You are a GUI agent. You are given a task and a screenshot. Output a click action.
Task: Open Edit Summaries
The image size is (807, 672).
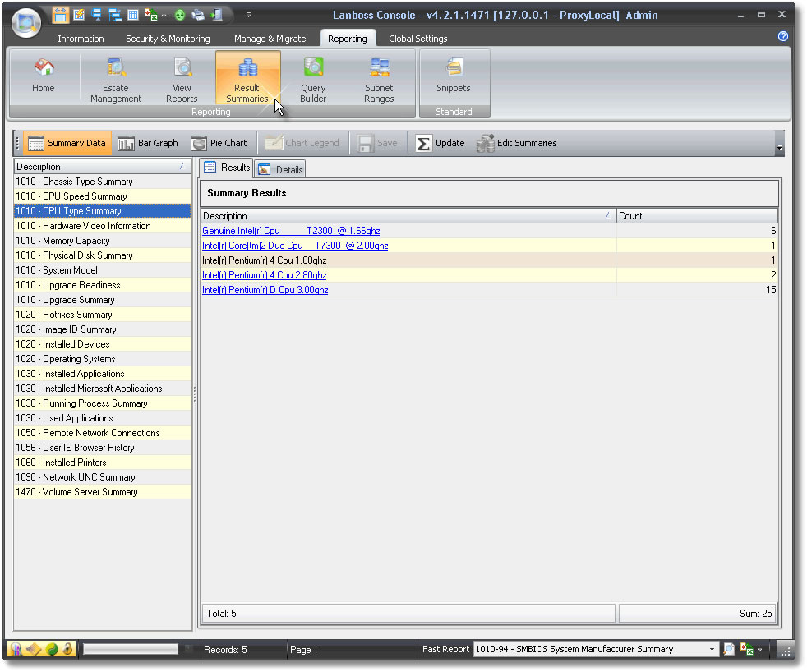point(517,143)
